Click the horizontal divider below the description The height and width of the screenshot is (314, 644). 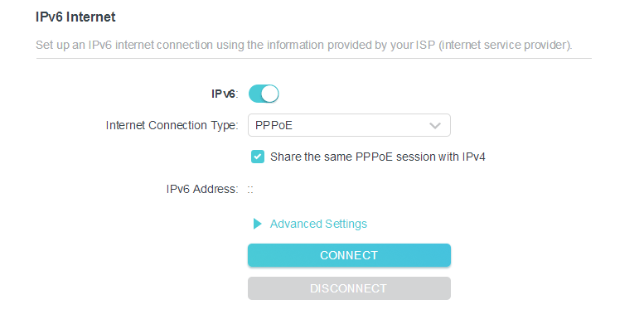314,59
